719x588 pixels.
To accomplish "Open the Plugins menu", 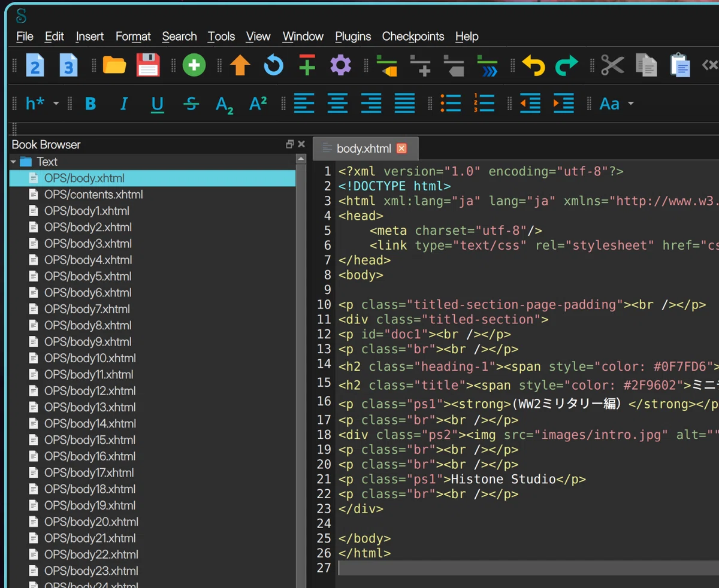I will 353,37.
